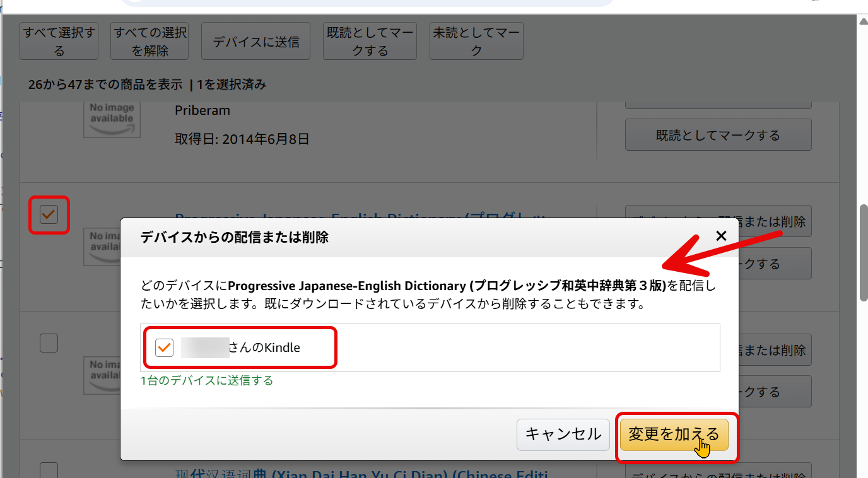Click すべての選択を解除 button
The width and height of the screenshot is (868, 478).
(149, 40)
